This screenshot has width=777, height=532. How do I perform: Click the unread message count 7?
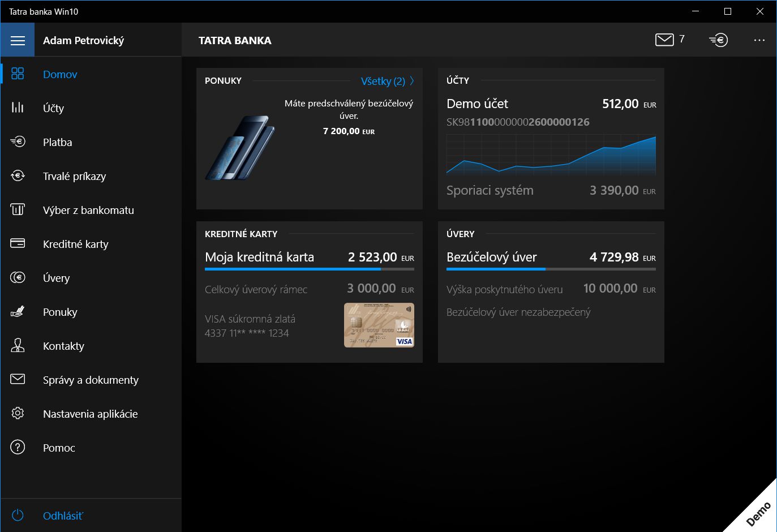click(x=682, y=39)
